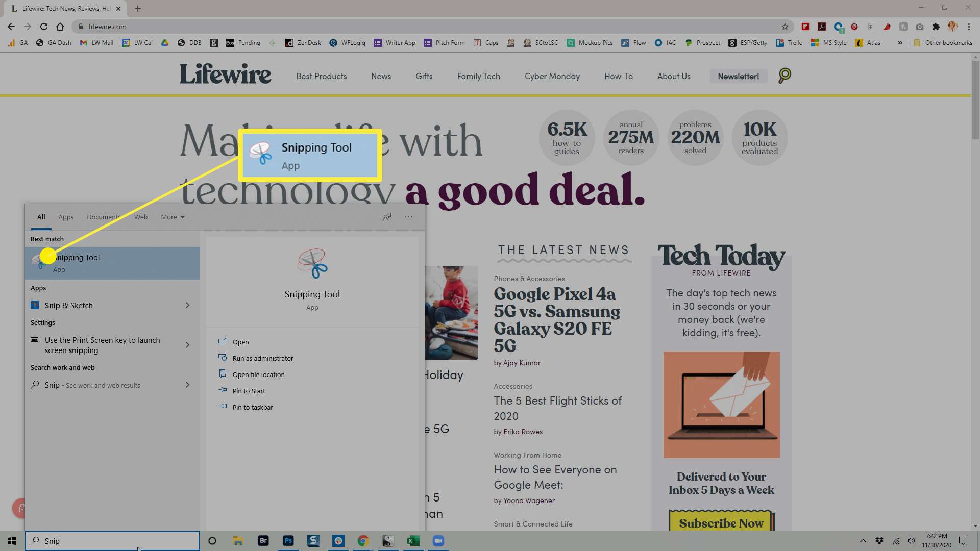Open Snagit from the taskbar
Screen dimensions: 980x551
pyautogui.click(x=313, y=541)
